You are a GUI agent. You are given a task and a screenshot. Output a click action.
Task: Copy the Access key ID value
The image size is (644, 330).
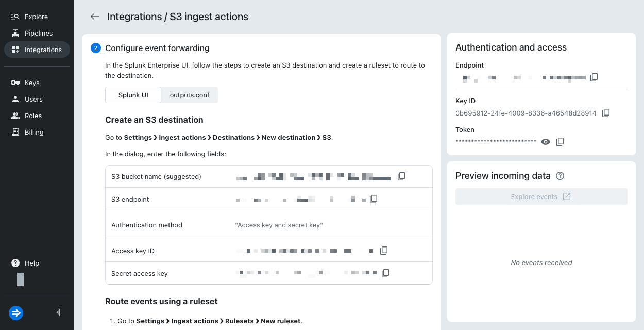click(384, 251)
